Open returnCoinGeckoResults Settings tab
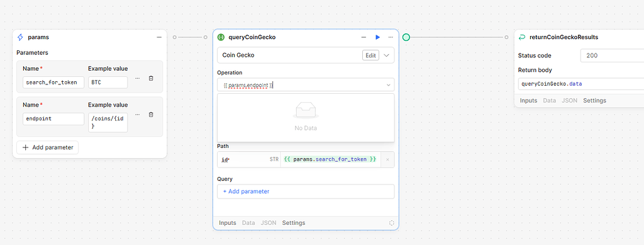 tap(595, 100)
